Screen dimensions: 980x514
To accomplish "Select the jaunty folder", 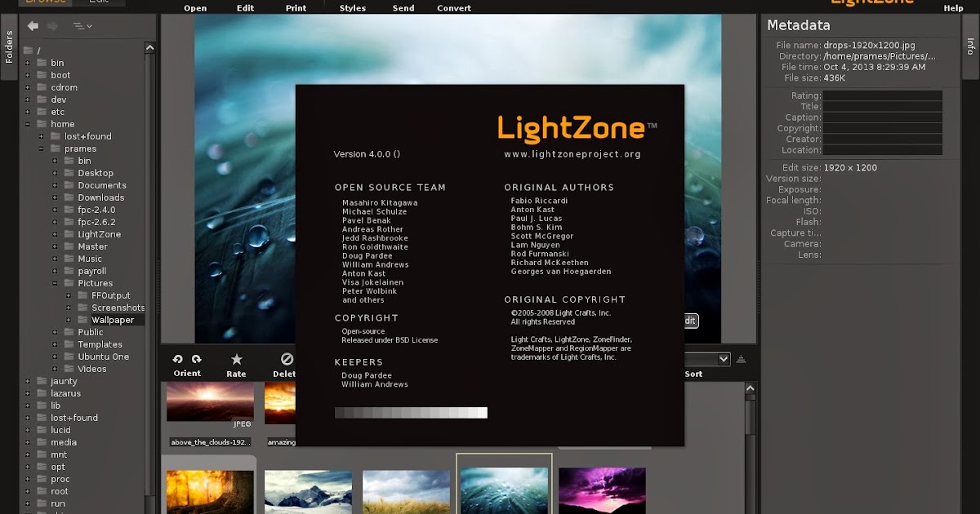I will [x=64, y=381].
